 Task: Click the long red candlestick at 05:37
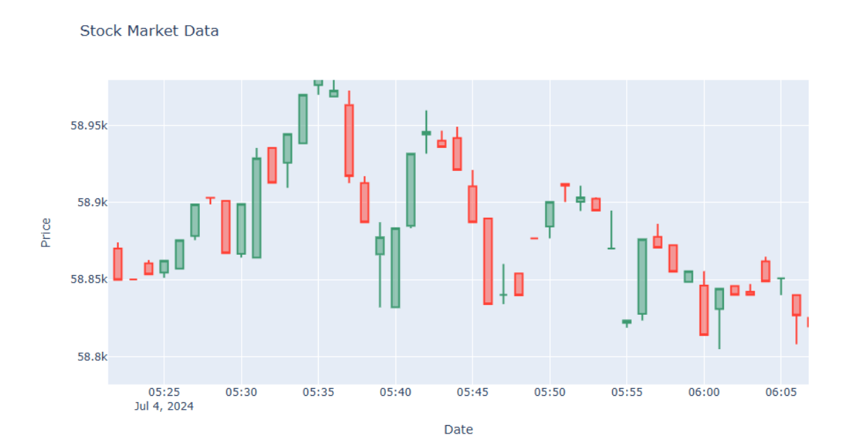click(x=349, y=140)
